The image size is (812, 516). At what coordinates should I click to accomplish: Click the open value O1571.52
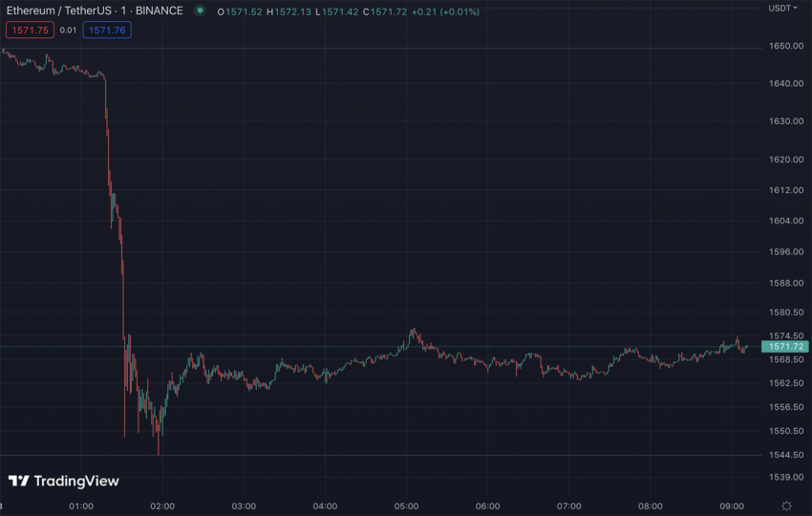[x=240, y=11]
